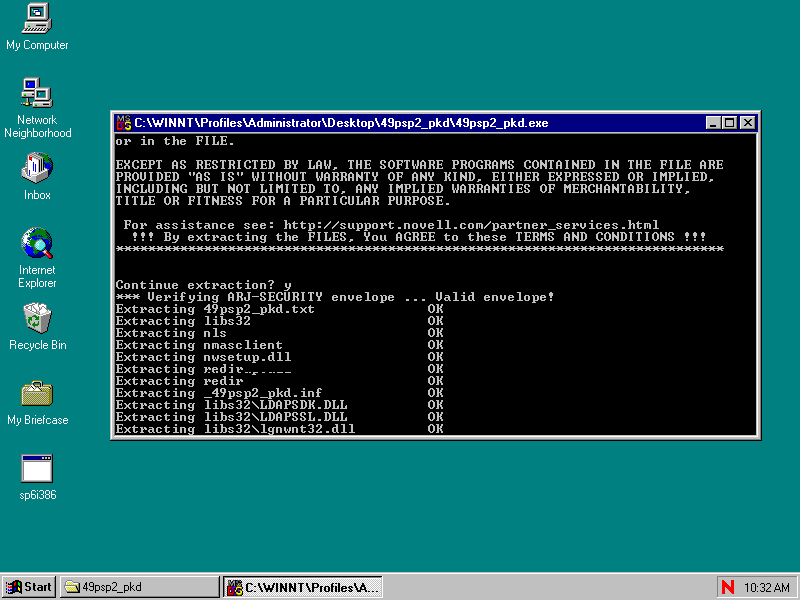Open the MS-DOS console window system menu icon
Viewport: 800px width, 600px height.
tap(123, 123)
